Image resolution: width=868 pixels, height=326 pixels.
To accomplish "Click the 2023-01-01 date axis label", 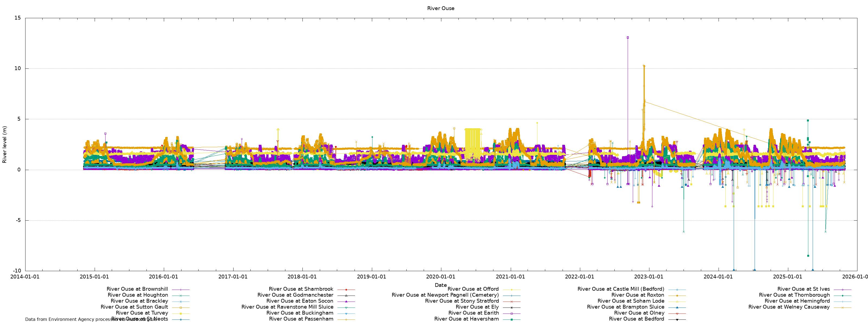I will pos(649,277).
